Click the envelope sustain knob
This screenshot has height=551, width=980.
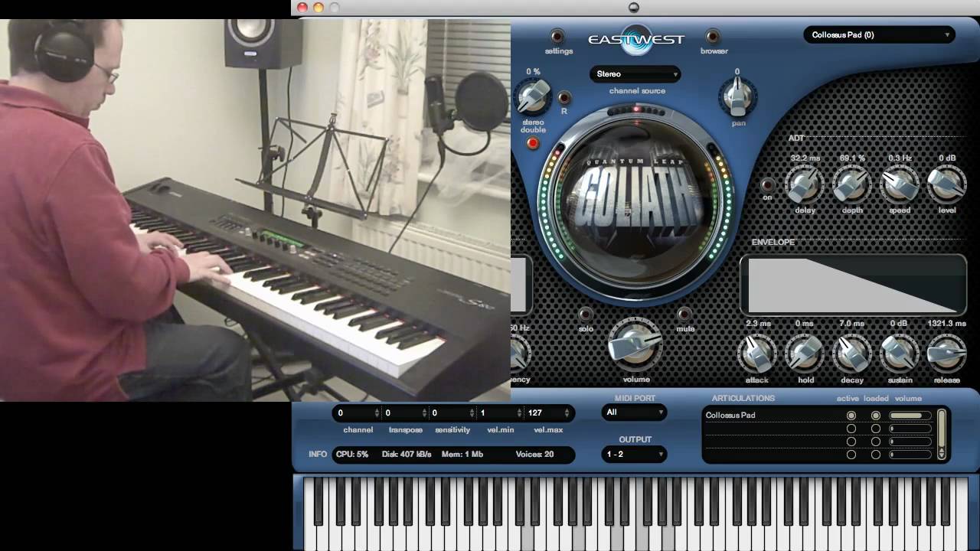click(x=899, y=354)
